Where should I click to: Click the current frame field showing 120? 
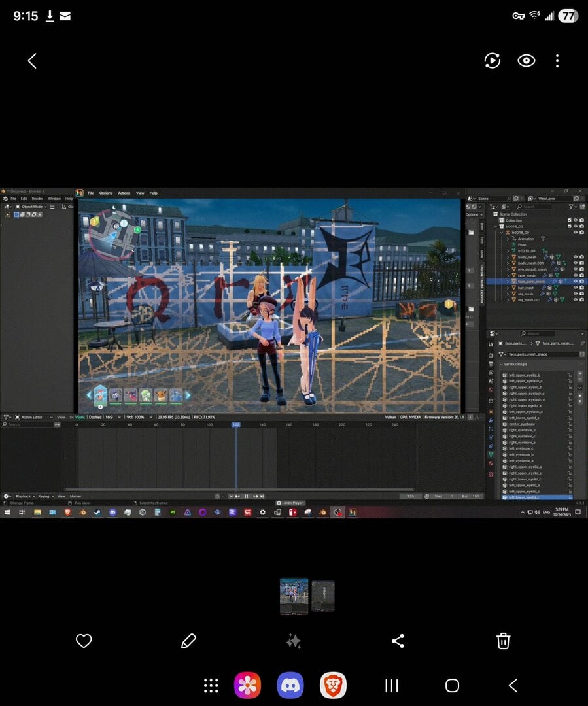pos(411,496)
